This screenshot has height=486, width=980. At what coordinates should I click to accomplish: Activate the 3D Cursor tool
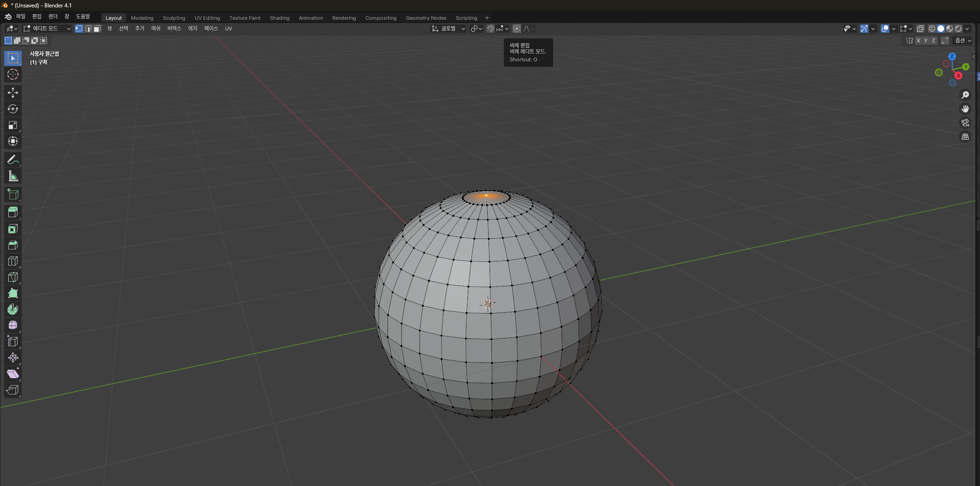click(13, 74)
